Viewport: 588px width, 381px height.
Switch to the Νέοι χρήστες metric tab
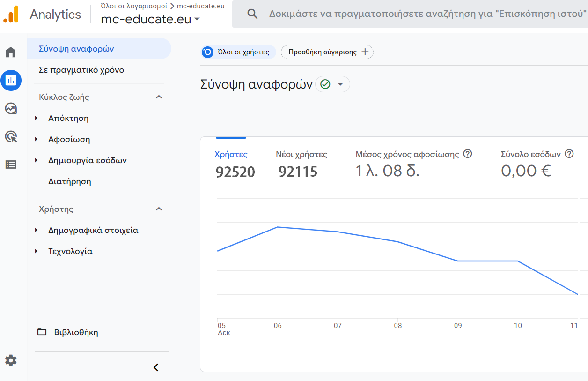pos(301,162)
